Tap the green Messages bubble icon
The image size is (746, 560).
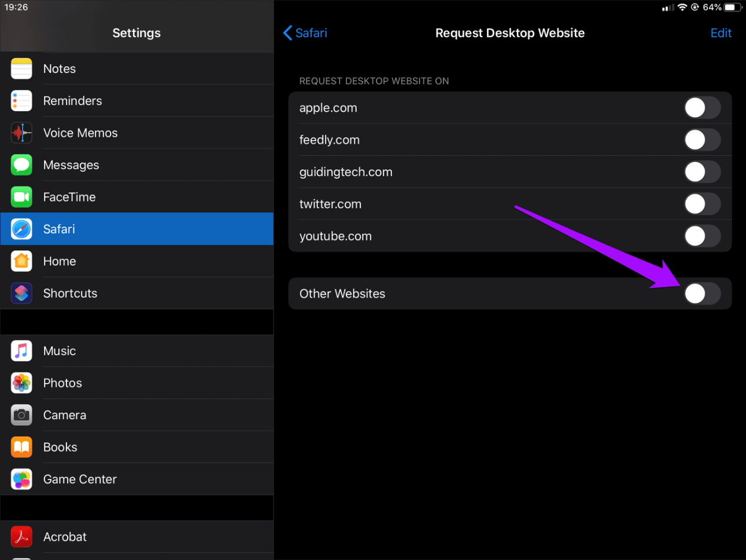(x=21, y=165)
